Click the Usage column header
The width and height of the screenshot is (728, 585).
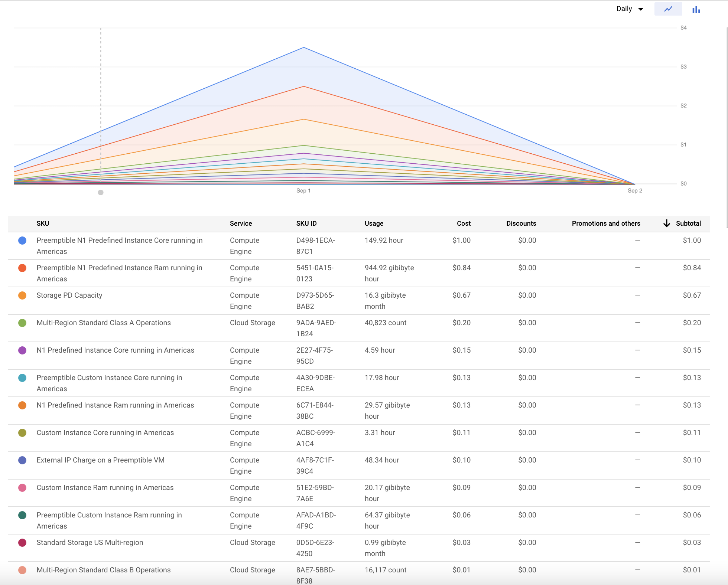pos(374,223)
